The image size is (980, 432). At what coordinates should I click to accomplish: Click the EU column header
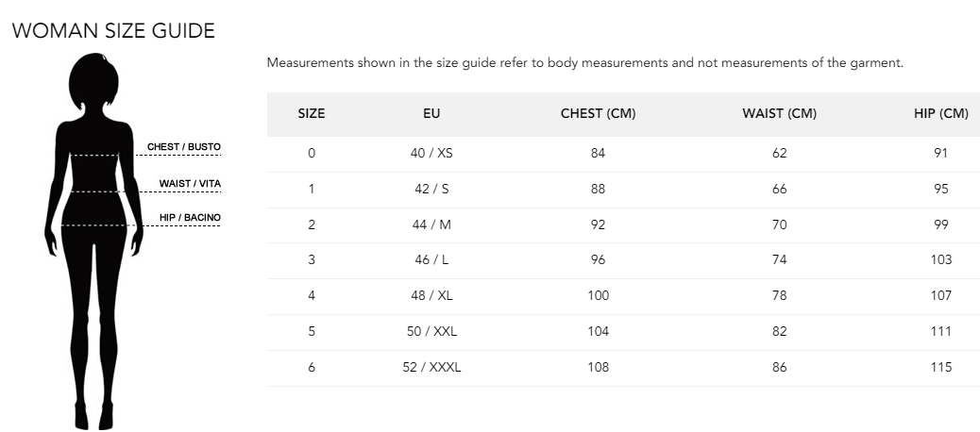(x=431, y=114)
